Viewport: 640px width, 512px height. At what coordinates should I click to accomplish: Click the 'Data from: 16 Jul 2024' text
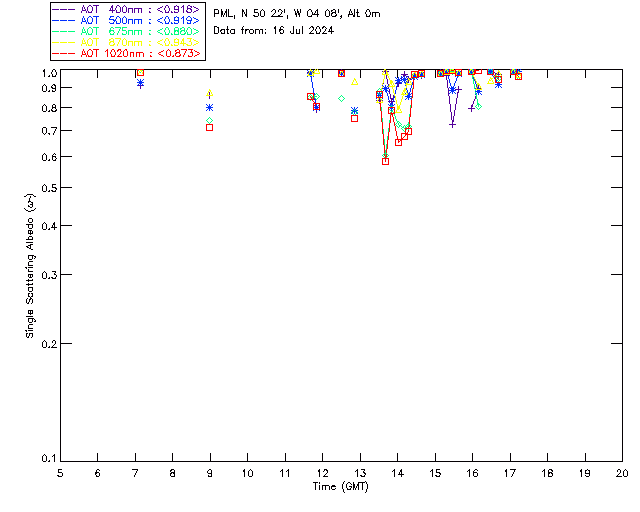(273, 30)
